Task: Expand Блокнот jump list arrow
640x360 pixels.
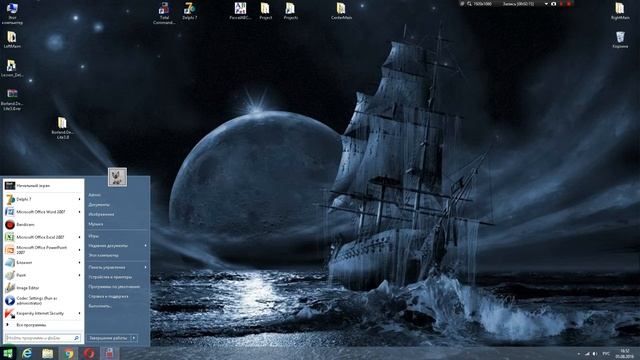Action: pos(80,262)
